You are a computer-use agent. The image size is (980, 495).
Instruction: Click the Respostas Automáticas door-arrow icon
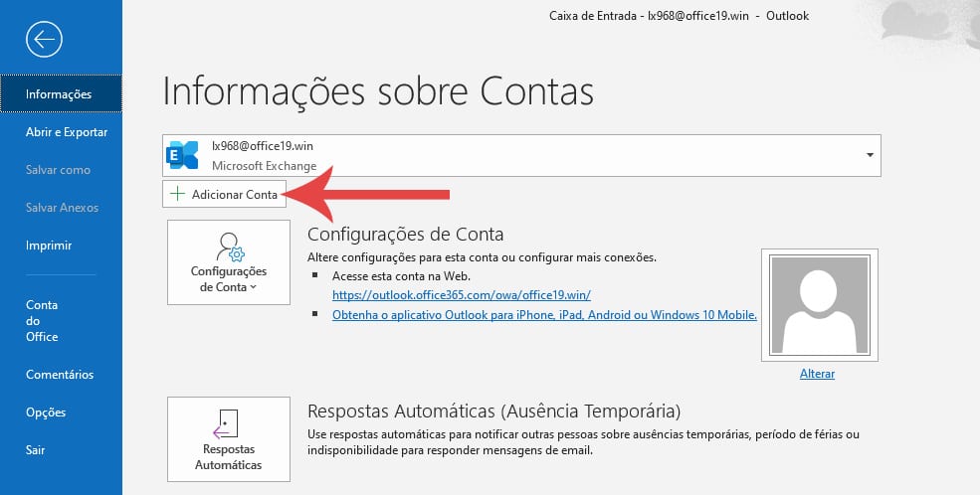click(228, 424)
